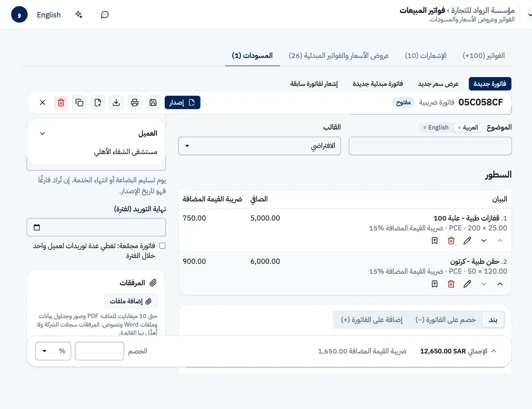
Task: Click عرض سعر جديد button
Action: (x=438, y=84)
